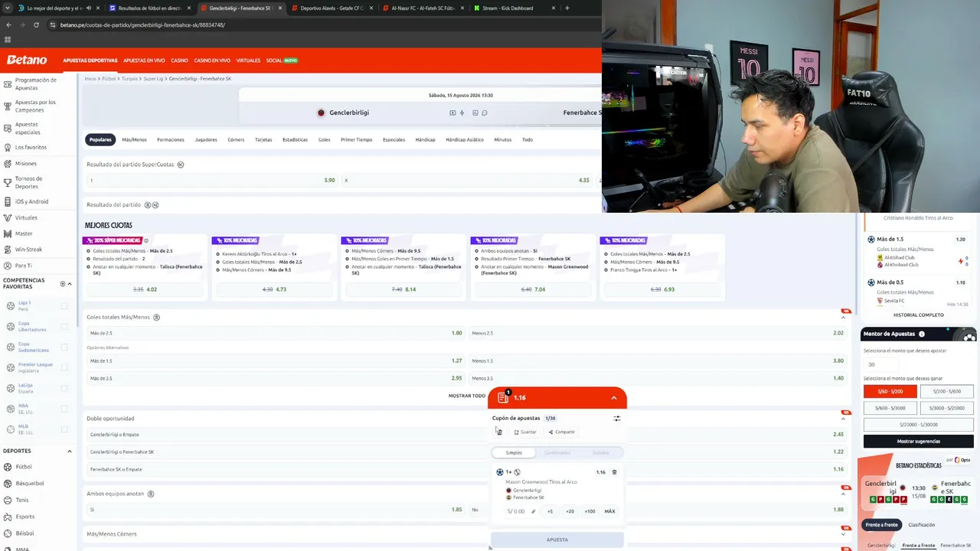980x551 pixels.
Task: Click the Compartir coupon button
Action: (562, 432)
